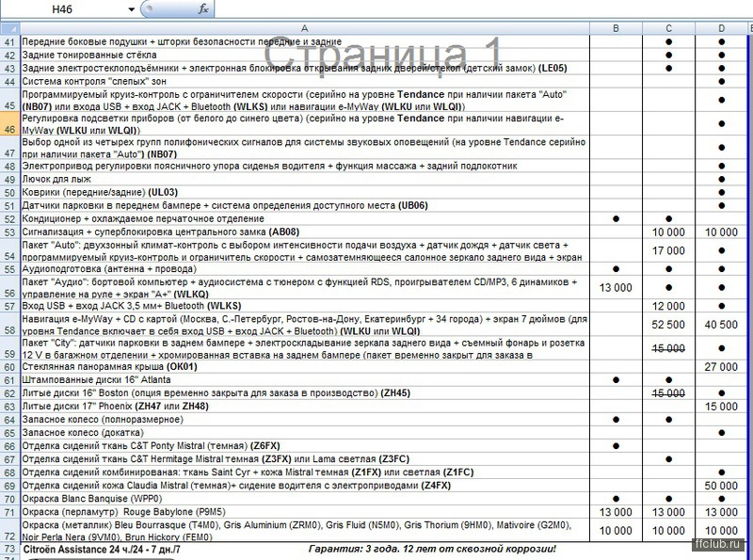Select column C's 10 000 in the Сигнализация row
The height and width of the screenshot is (560, 753).
click(669, 232)
